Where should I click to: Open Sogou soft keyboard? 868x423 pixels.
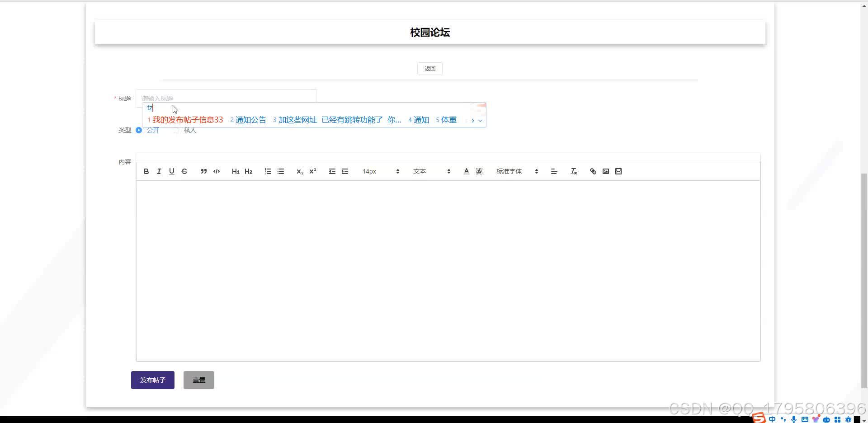coord(805,419)
